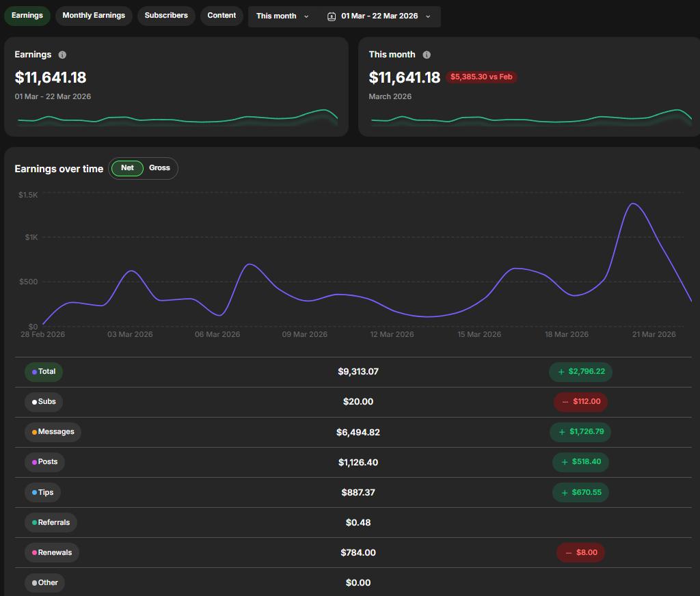Click the Referrals category chip
This screenshot has height=596, width=700.
click(51, 522)
